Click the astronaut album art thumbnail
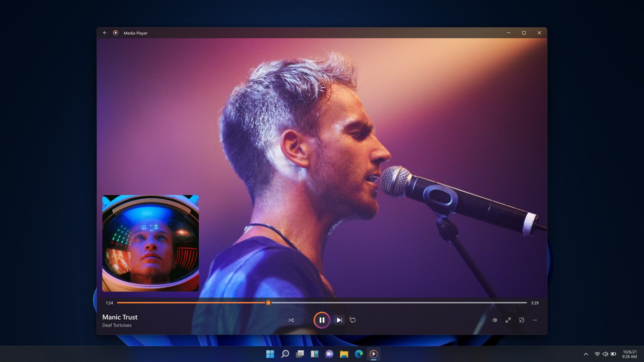Image resolution: width=644 pixels, height=362 pixels. [150, 244]
